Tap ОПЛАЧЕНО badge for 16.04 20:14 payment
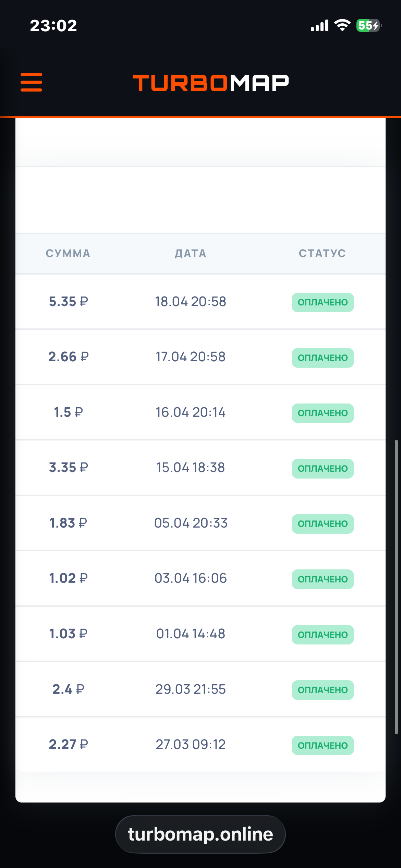This screenshot has width=401, height=868. [323, 413]
